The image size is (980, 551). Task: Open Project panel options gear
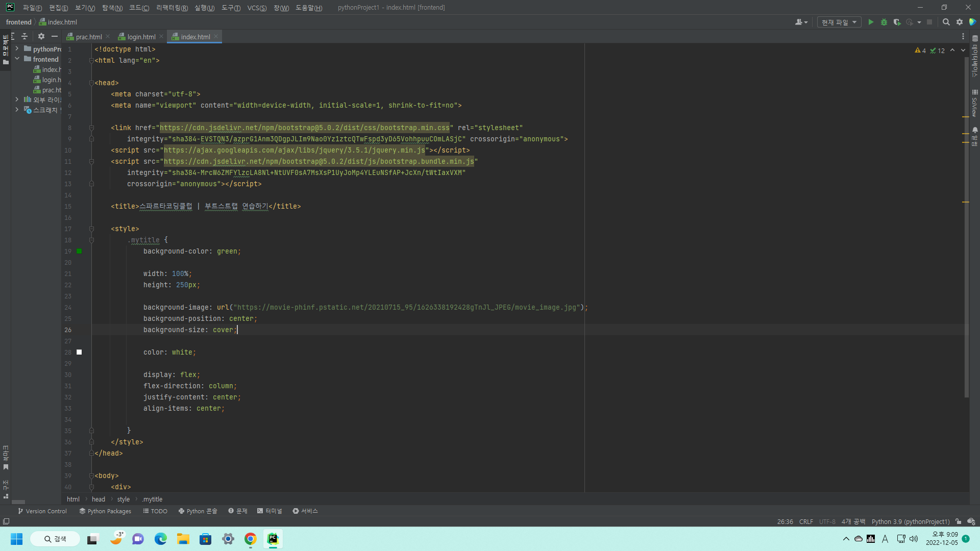tap(41, 36)
